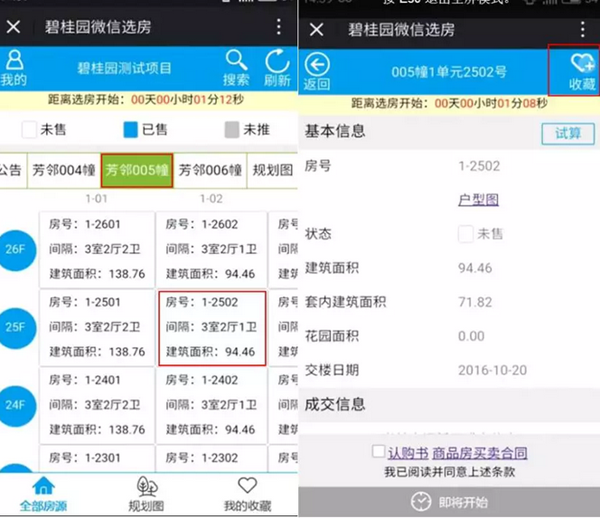600x518 pixels.
Task: Open right screen's three-dot menu
Action: tap(582, 29)
